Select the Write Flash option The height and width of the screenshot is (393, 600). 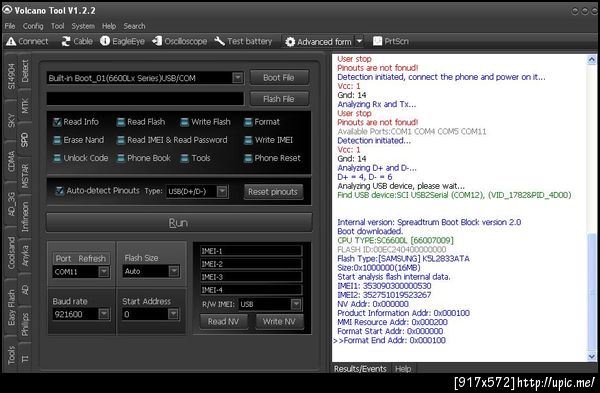[x=184, y=122]
